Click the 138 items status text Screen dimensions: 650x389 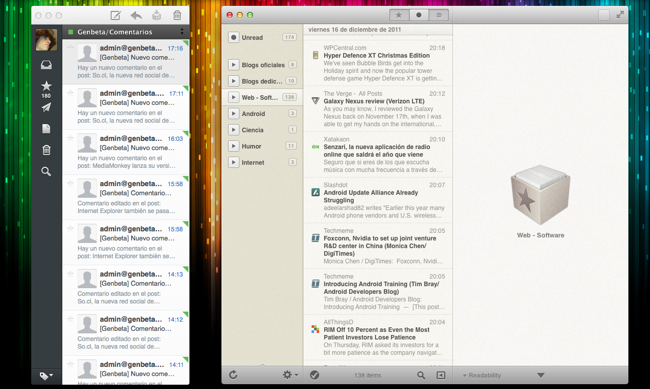368,375
